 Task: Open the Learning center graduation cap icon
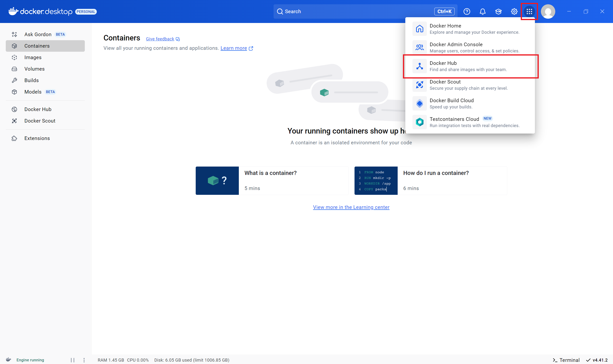[x=498, y=11]
